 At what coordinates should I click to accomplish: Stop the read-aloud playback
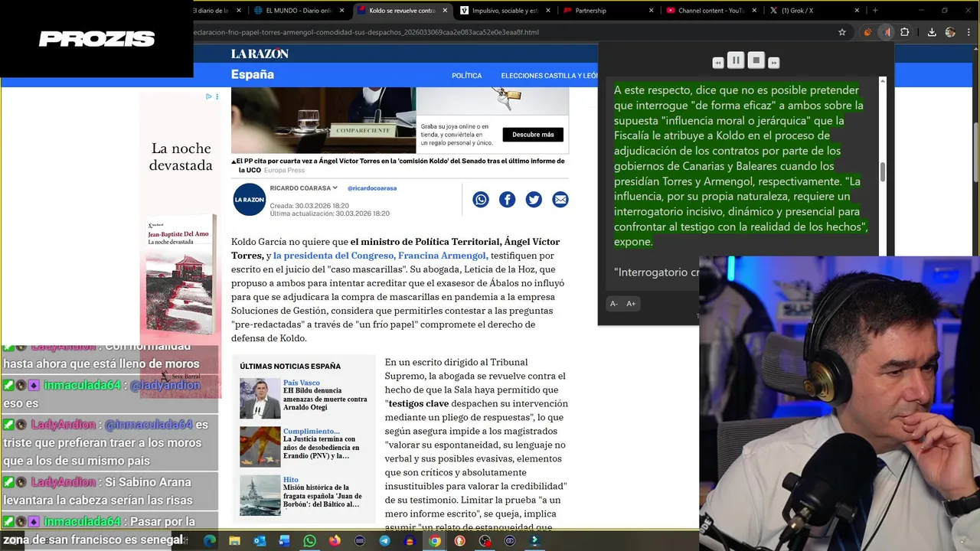[756, 60]
